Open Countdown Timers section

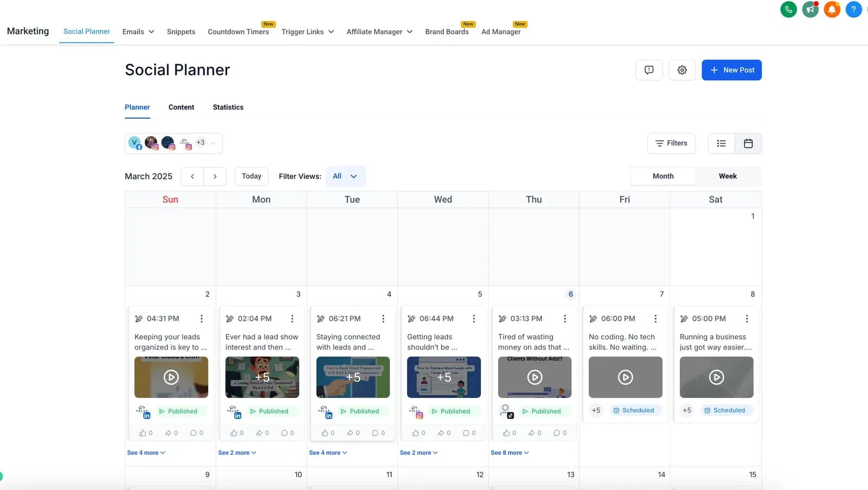point(238,31)
